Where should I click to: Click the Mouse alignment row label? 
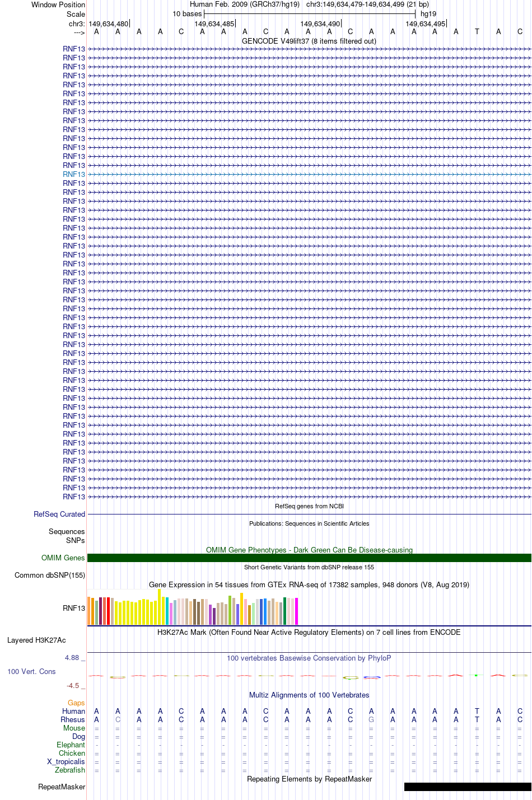click(x=74, y=728)
